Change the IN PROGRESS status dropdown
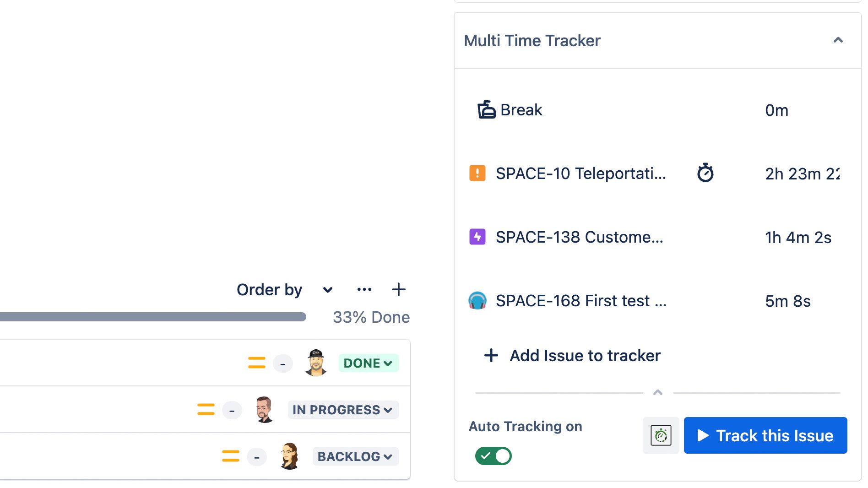The height and width of the screenshot is (488, 868). click(342, 410)
